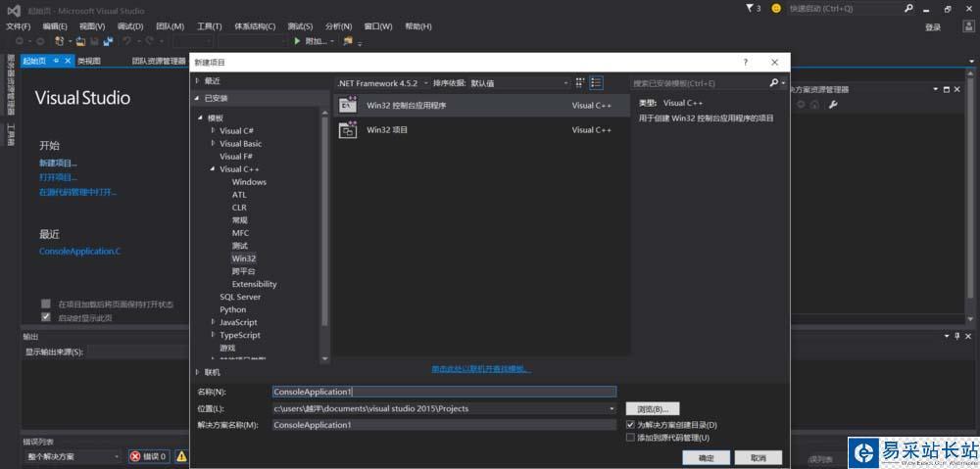This screenshot has height=469, width=980.
Task: Toggle 启动时显示此页 checkbox
Action: [46, 317]
